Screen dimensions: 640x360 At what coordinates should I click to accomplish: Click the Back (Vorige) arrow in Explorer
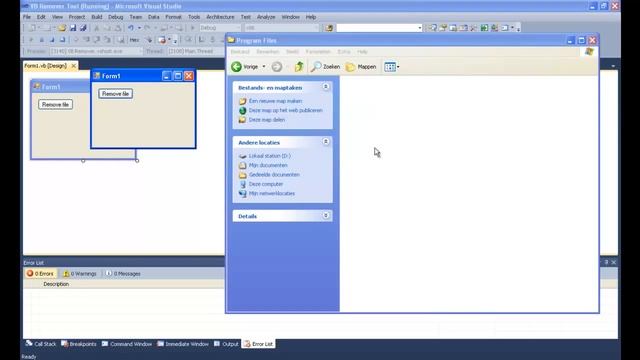(236, 67)
